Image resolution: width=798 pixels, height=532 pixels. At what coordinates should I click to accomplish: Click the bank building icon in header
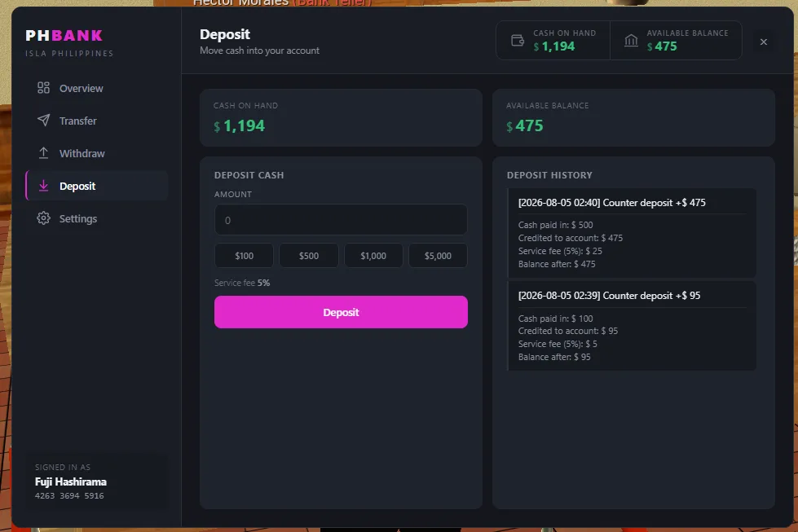[x=631, y=40]
